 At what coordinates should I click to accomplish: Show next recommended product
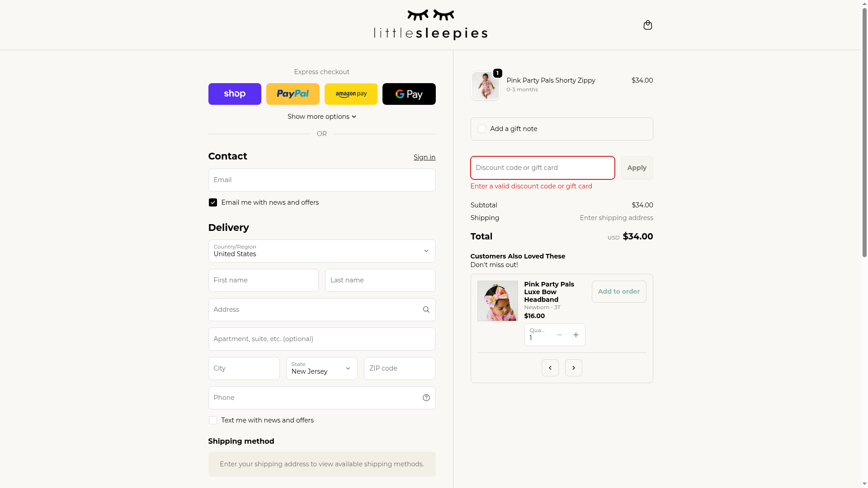tap(573, 368)
